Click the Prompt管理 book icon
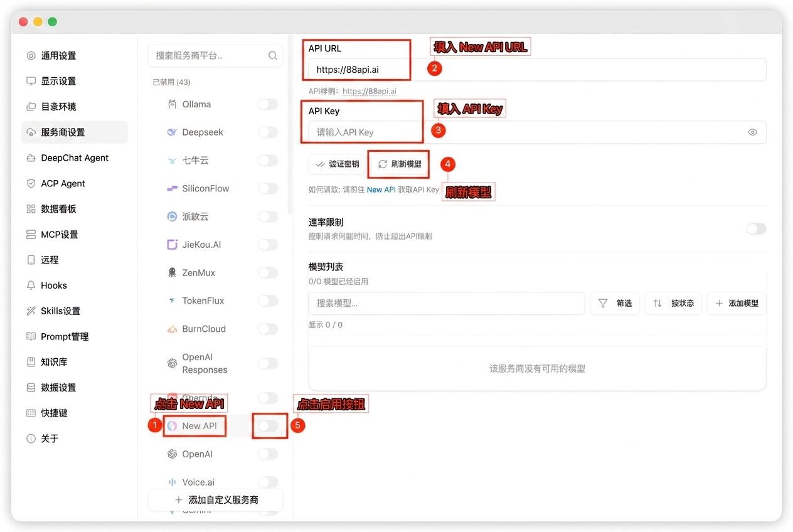This screenshot has width=793, height=532. pyautogui.click(x=31, y=336)
